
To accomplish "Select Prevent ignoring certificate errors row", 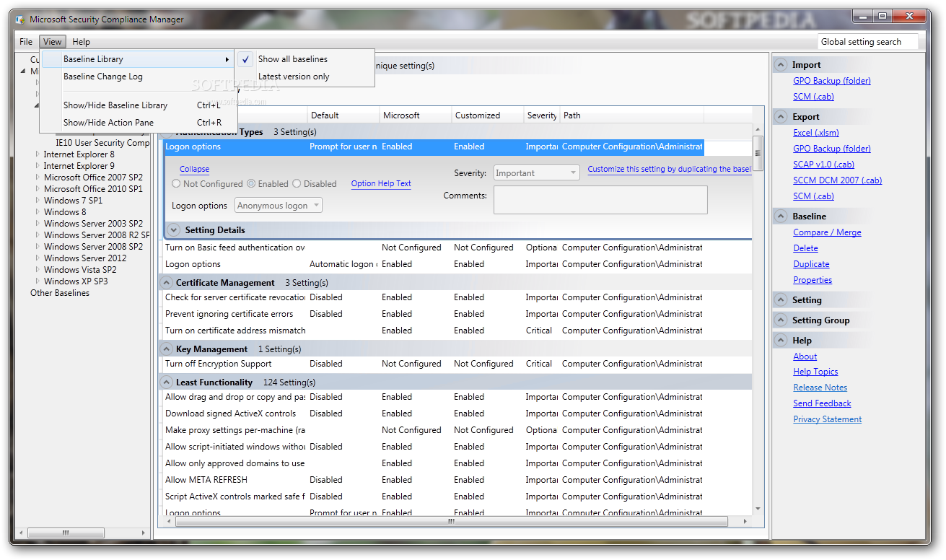I will (x=433, y=314).
